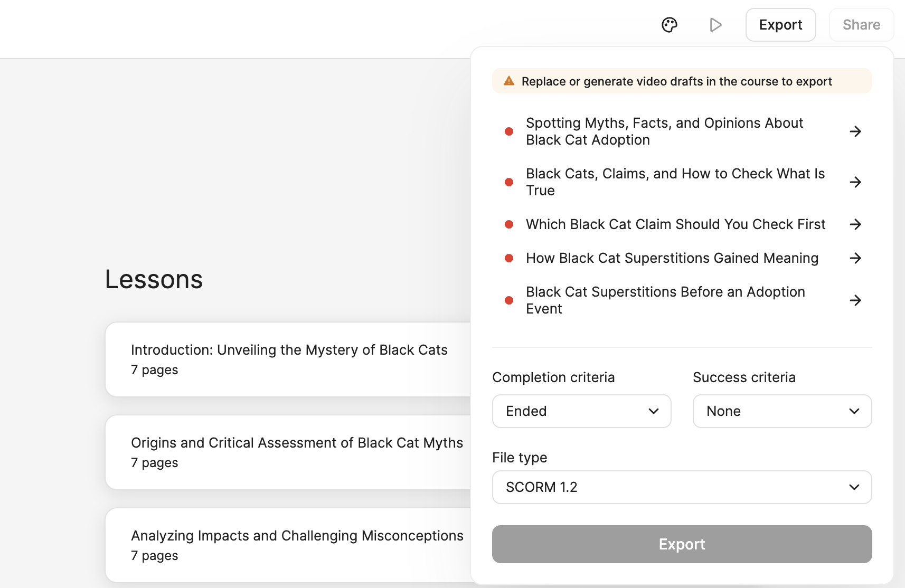Click the Share button

[x=861, y=25]
